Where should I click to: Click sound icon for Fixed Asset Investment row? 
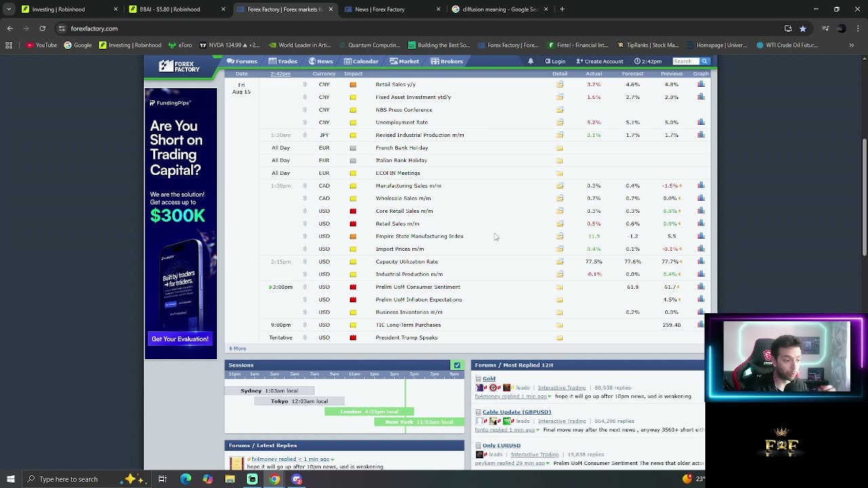(304, 97)
